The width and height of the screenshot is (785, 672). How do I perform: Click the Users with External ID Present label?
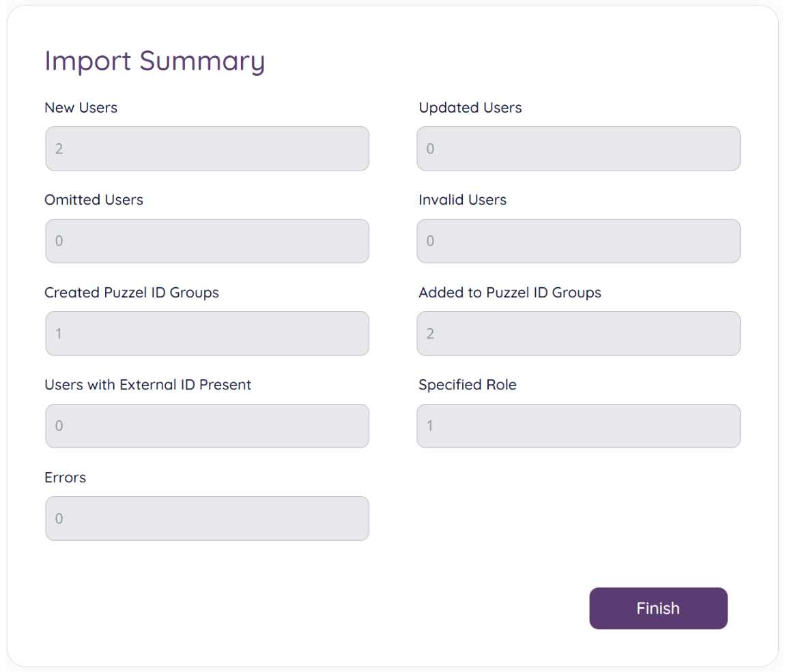[x=148, y=384]
